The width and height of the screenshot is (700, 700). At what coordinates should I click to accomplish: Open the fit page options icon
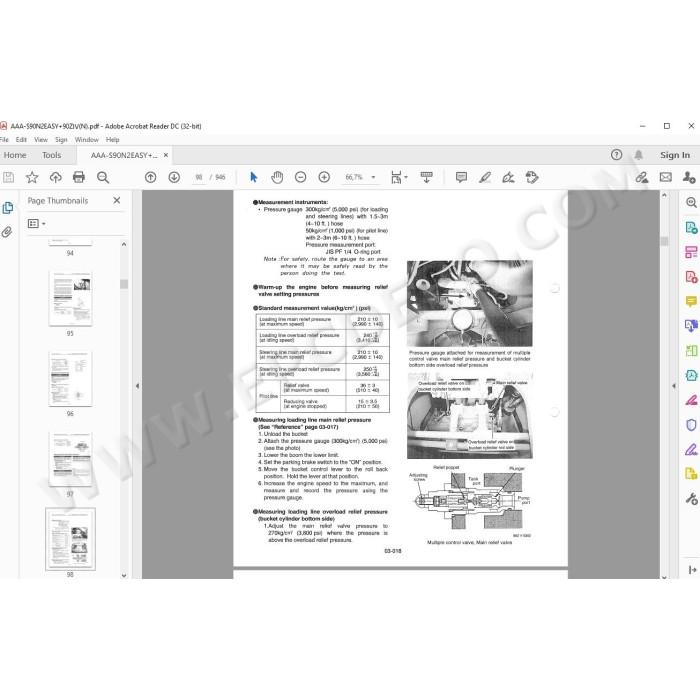pyautogui.click(x=398, y=178)
